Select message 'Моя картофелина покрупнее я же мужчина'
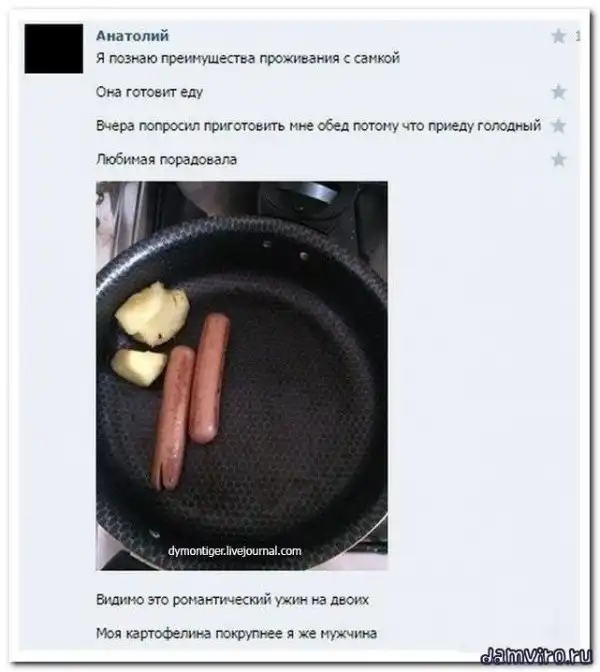The width and height of the screenshot is (600, 672). pos(237,633)
